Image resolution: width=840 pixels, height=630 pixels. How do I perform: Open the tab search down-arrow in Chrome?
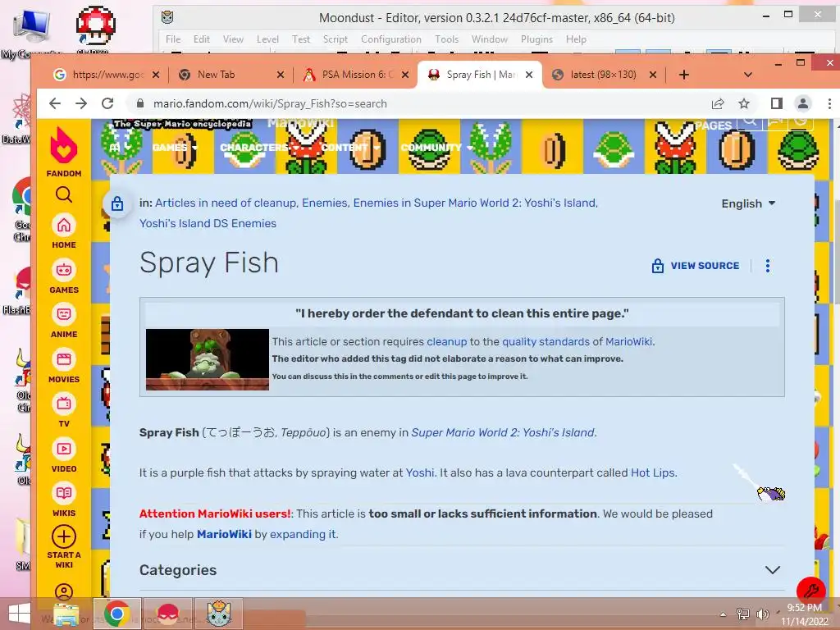coord(748,75)
